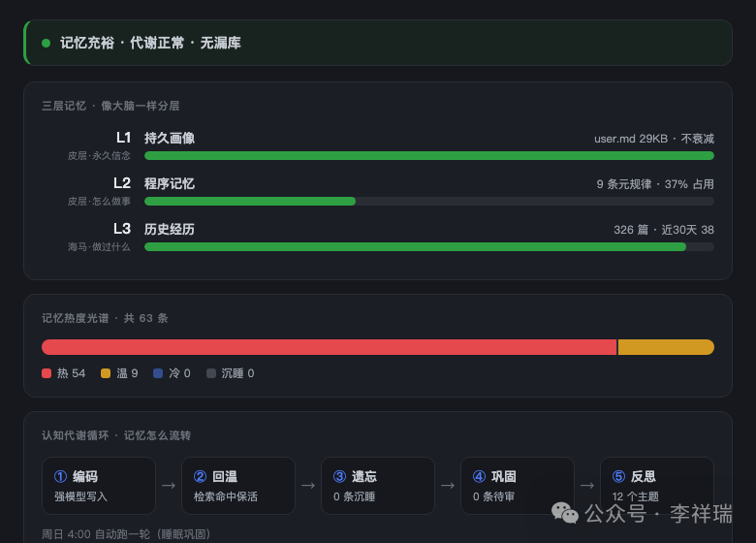Click the 历史经历 title
The height and width of the screenshot is (543, 756).
(x=170, y=229)
